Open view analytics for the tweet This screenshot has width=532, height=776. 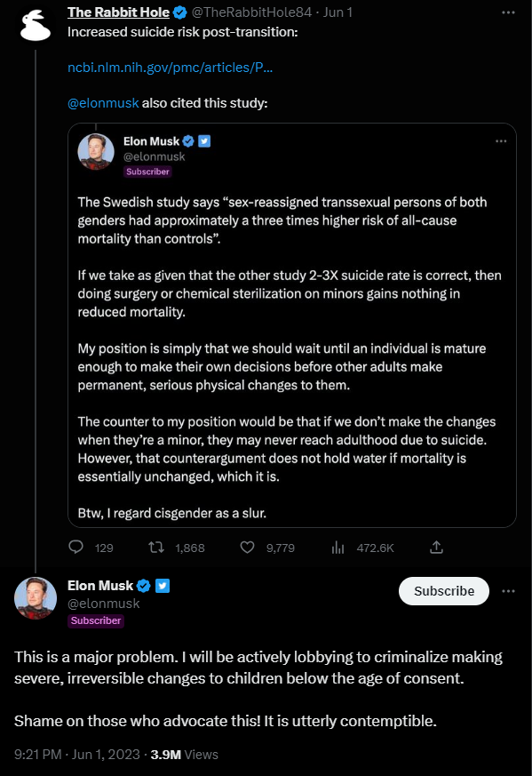pyautogui.click(x=338, y=548)
